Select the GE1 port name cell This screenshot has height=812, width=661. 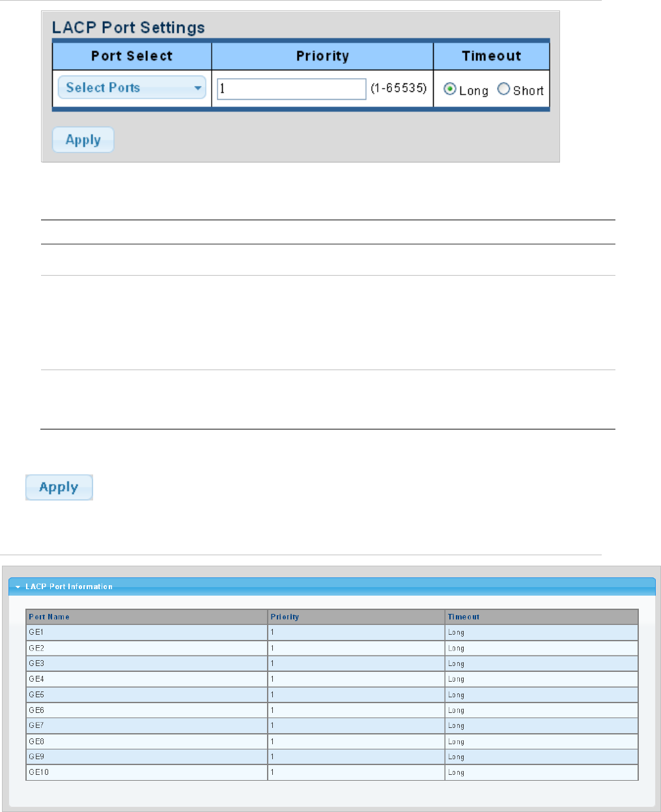tap(147, 633)
